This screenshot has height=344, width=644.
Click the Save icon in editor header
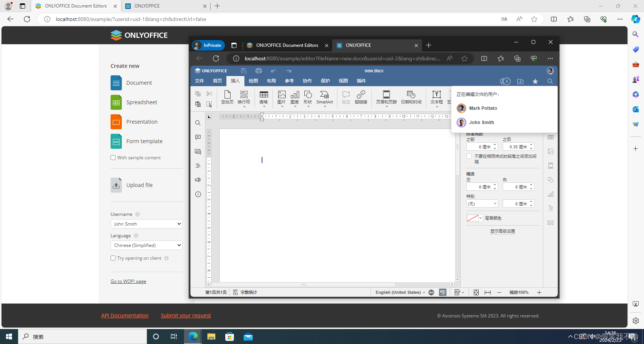244,71
